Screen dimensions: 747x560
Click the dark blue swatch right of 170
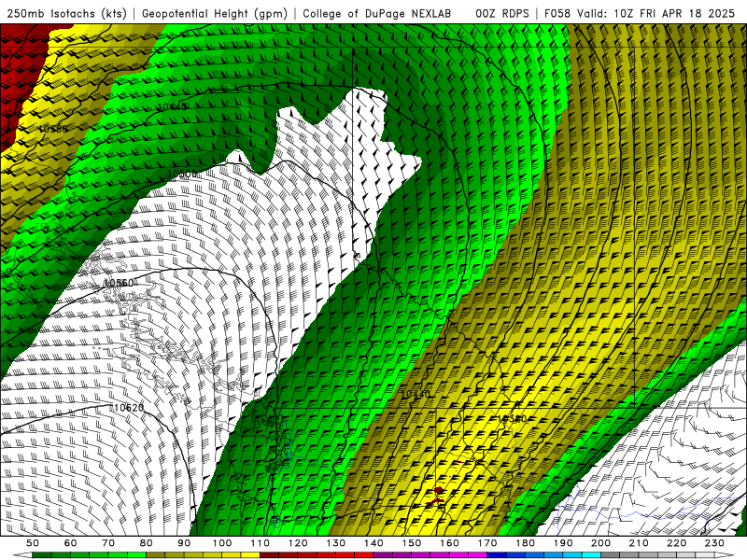(x=497, y=555)
